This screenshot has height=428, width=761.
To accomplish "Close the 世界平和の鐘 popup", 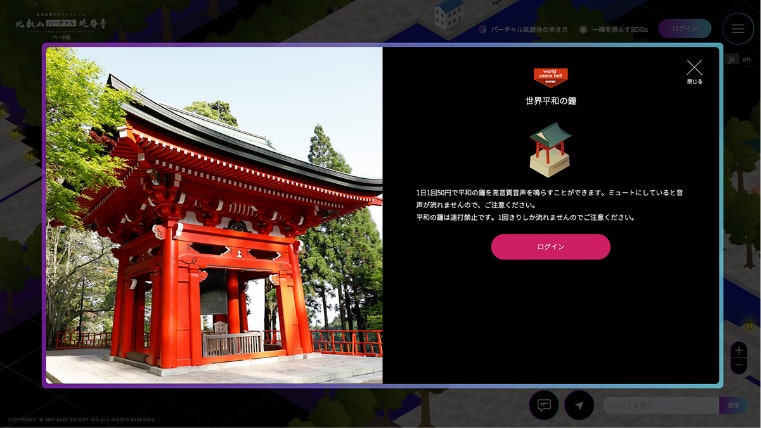I will coord(694,69).
